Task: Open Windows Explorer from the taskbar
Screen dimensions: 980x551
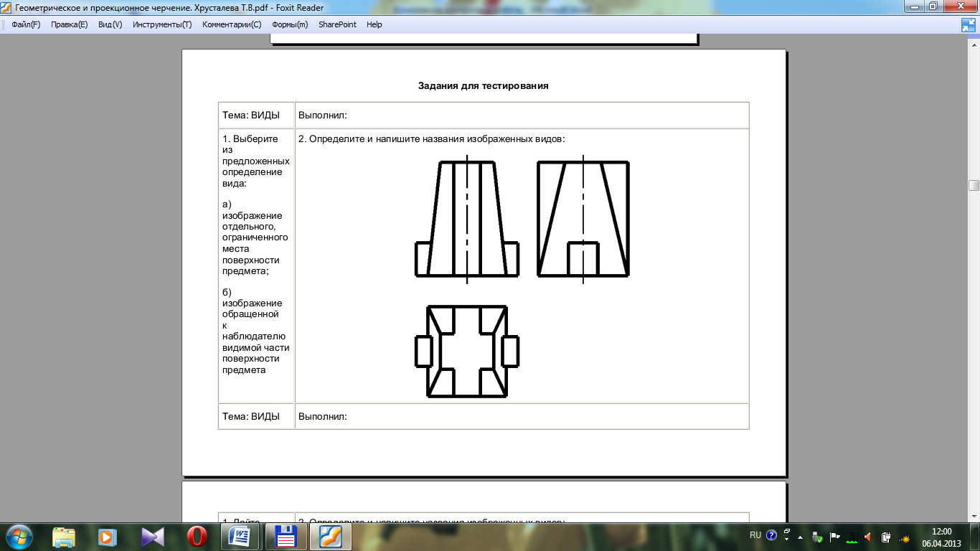Action: 64,536
